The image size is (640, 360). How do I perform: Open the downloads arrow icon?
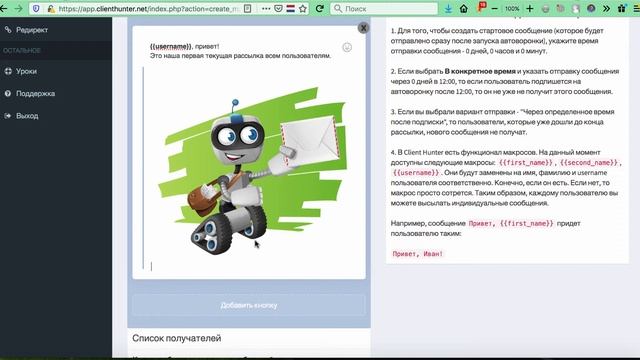[x=448, y=8]
